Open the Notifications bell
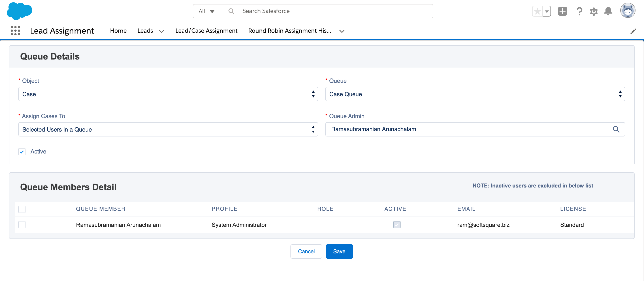This screenshot has width=644, height=281. (608, 11)
